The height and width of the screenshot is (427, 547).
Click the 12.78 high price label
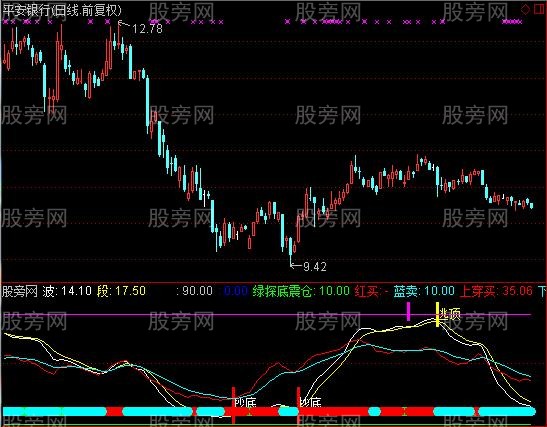pos(147,29)
